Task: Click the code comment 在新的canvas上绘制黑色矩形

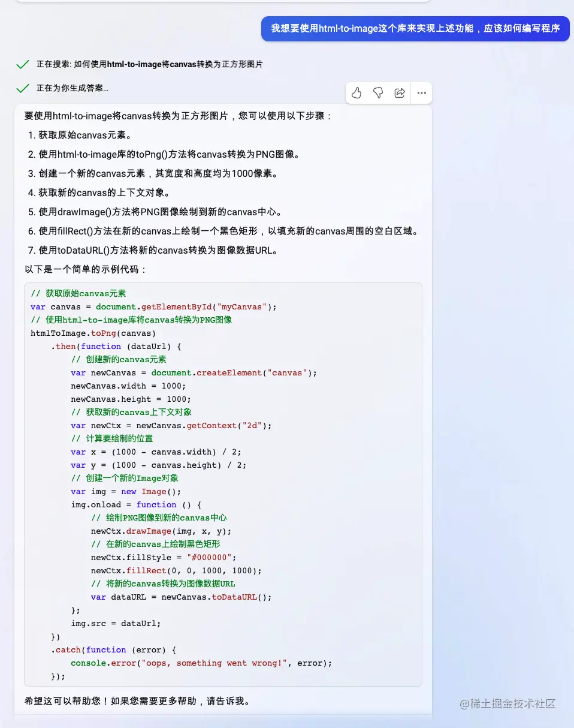Action: click(156, 544)
